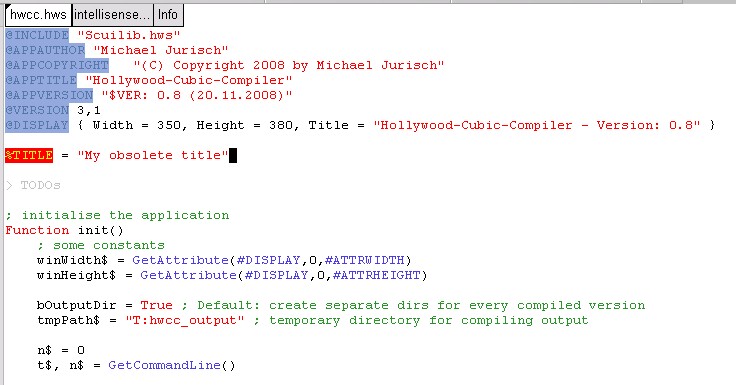The width and height of the screenshot is (736, 385).
Task: Click the Function keyword before init()
Action: pos(37,231)
